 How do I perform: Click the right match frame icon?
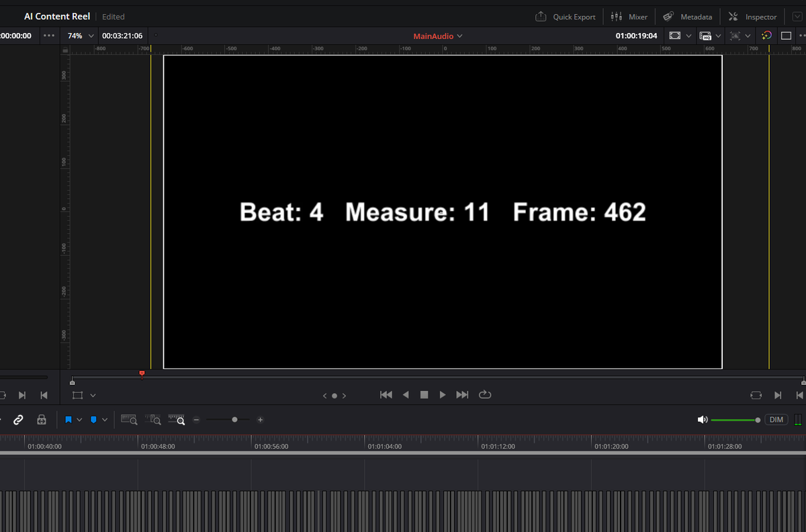point(756,395)
